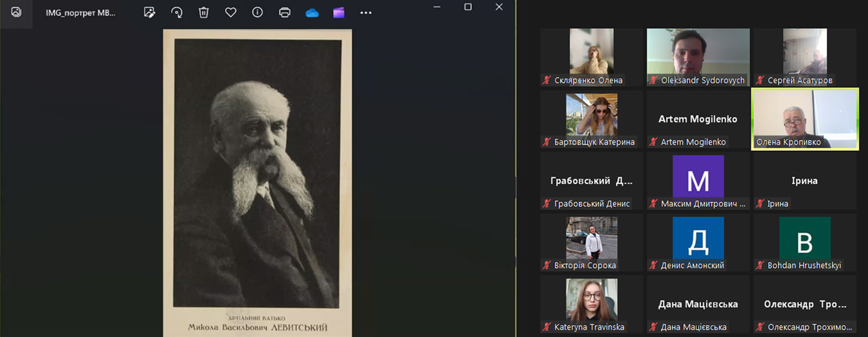Click the 'Bohdan Hrushetskyi' name label
This screenshot has width=868, height=337.
(x=804, y=265)
